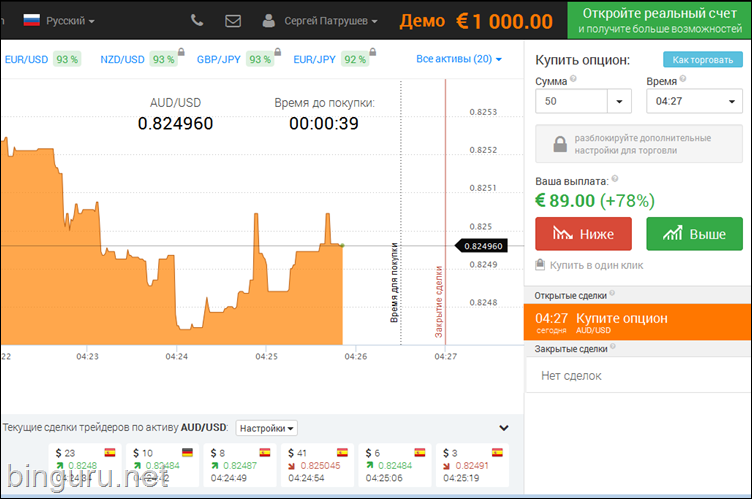Open the Время 04:27 dropdown
Image resolution: width=752 pixels, height=499 pixels.
pyautogui.click(x=694, y=101)
